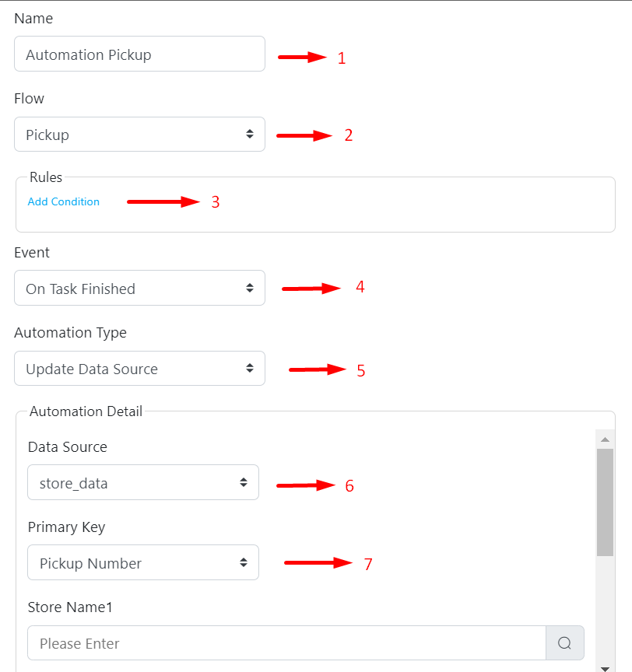Click the red number 1 annotation
632x672 pixels.
coord(341,58)
